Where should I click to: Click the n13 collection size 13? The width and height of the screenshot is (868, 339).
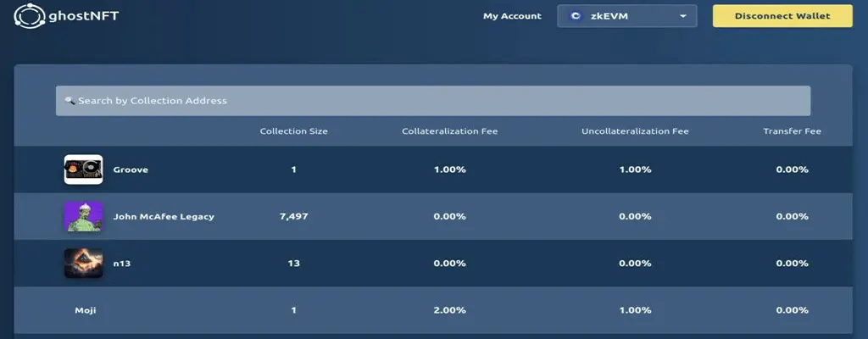[294, 264]
